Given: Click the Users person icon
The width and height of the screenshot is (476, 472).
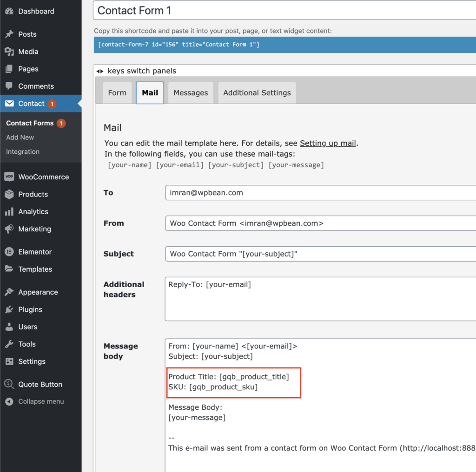Looking at the screenshot, I should tap(9, 327).
